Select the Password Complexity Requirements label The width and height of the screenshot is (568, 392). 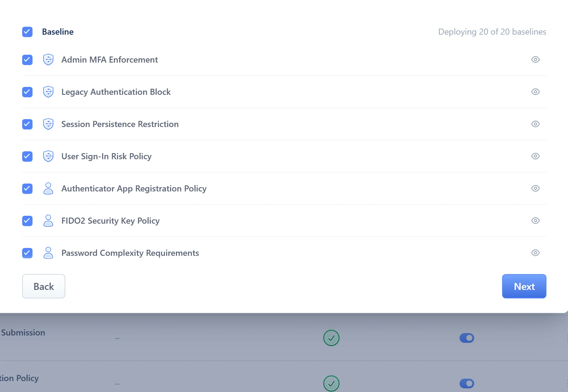coord(130,253)
